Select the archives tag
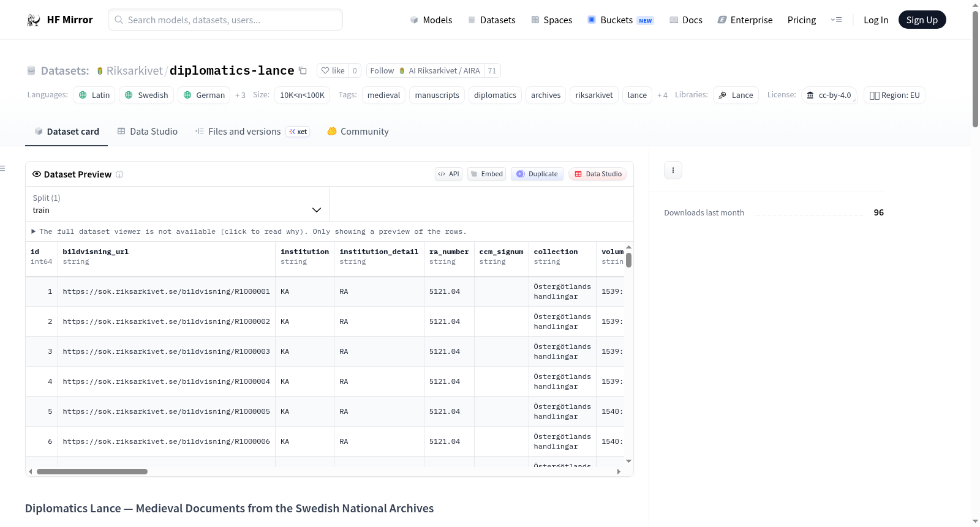Viewport: 980px width, 527px height. [546, 95]
